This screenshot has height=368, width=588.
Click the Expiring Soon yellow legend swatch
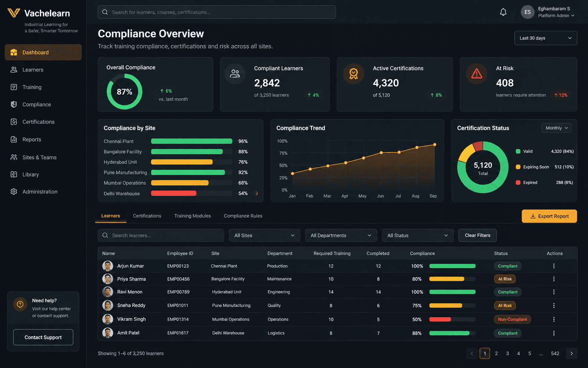tap(518, 167)
